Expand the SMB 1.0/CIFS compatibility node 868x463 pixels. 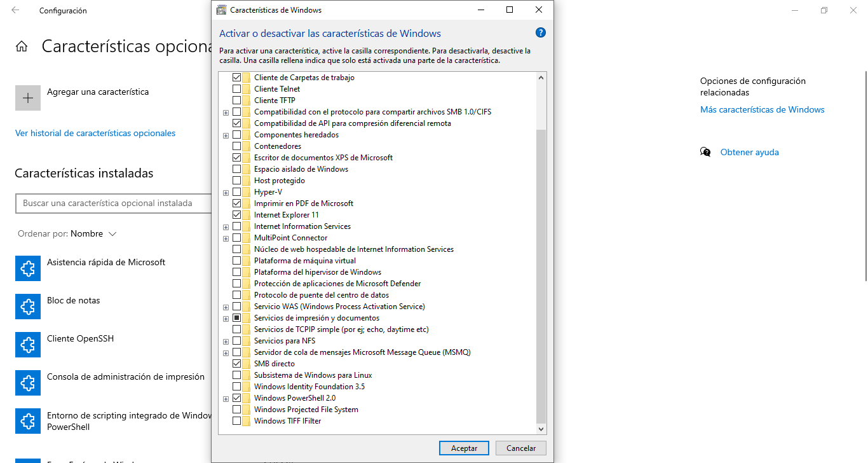point(226,113)
